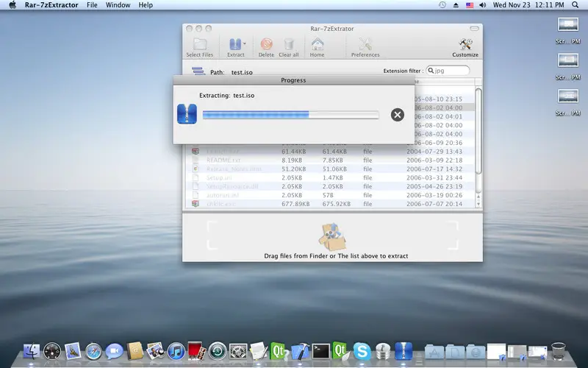
Task: Open the Extract button's dropdown arrow
Action: (x=245, y=43)
